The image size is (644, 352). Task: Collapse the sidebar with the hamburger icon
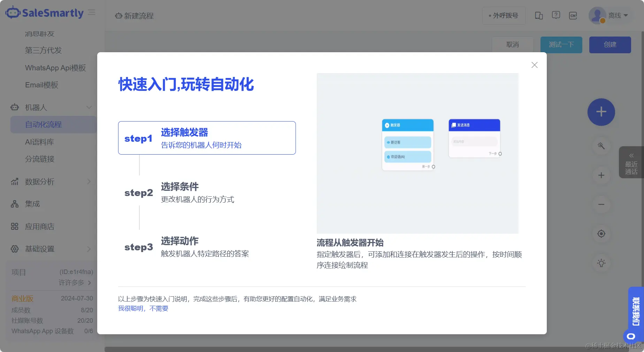pyautogui.click(x=92, y=13)
